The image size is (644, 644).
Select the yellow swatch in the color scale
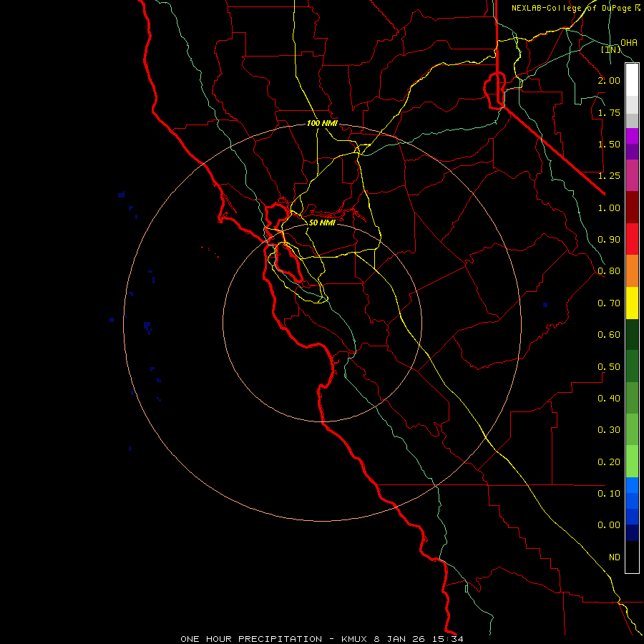[632, 303]
